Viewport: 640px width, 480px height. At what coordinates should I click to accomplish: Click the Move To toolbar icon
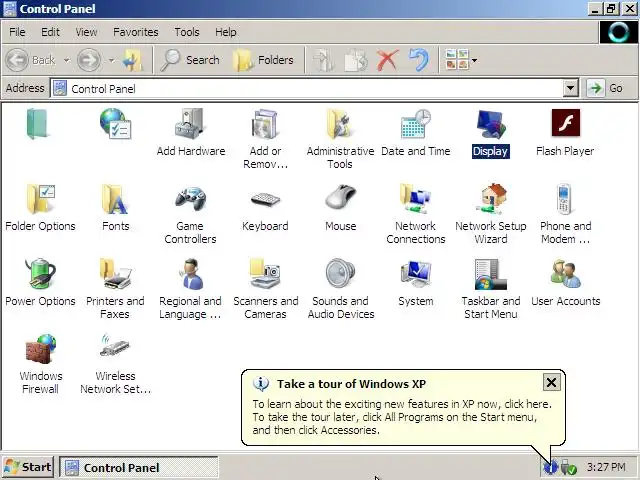click(x=324, y=60)
